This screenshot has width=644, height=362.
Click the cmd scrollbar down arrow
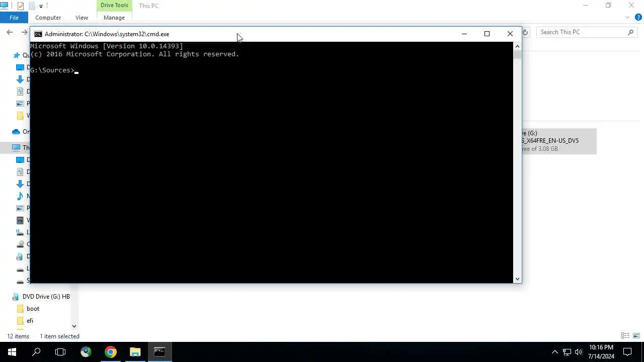coord(517,279)
